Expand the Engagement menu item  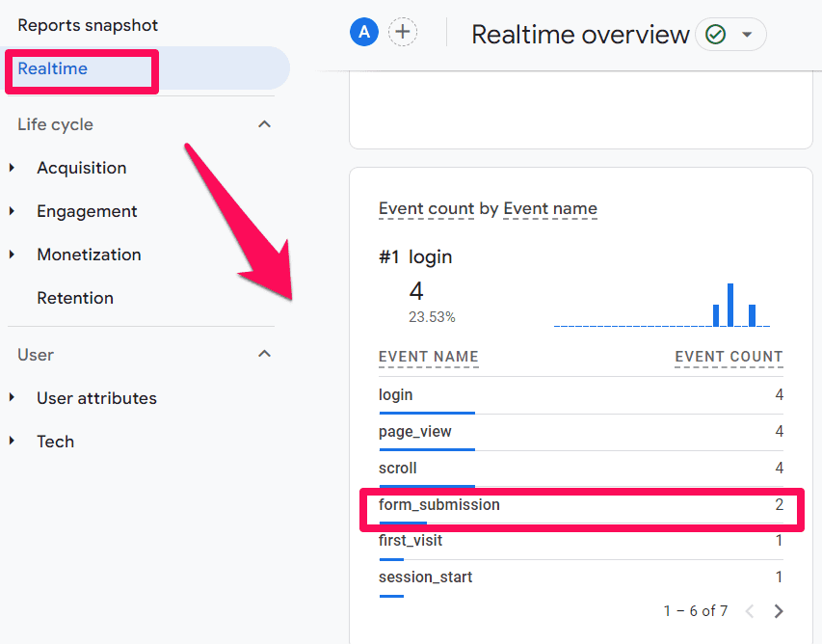pos(87,211)
